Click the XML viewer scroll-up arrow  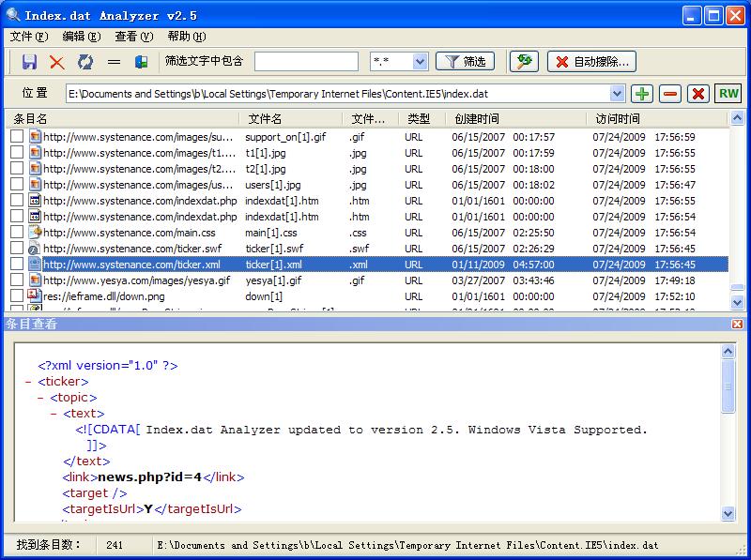pos(728,352)
